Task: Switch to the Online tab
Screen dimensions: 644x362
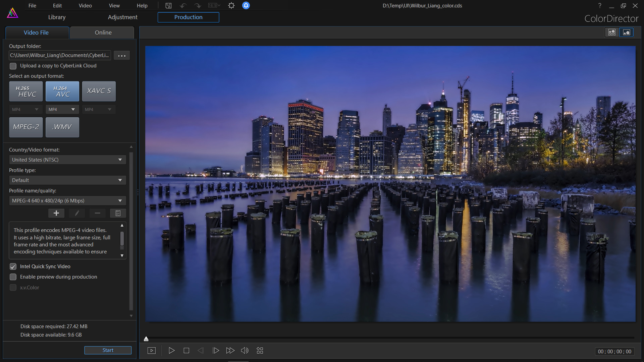Action: (x=103, y=33)
